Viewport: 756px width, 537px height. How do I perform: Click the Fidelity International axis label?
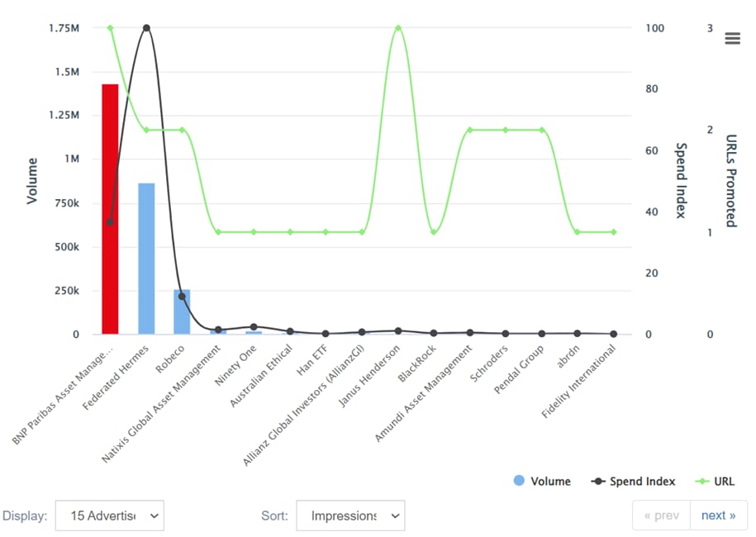[578, 382]
